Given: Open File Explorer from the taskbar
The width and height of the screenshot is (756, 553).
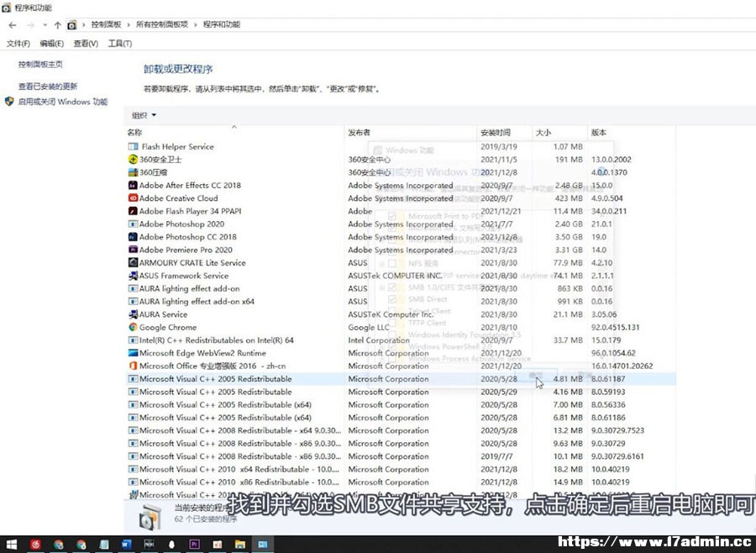Looking at the screenshot, I should 239,545.
